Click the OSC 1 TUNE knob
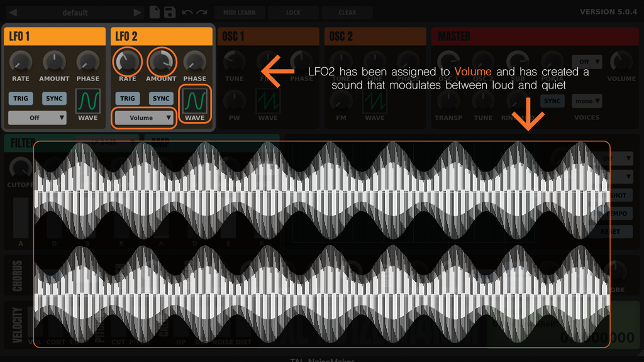 (x=234, y=62)
